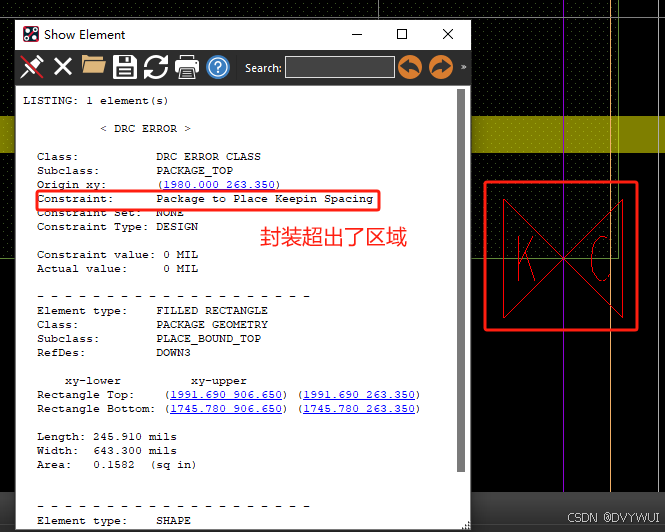665x532 pixels.
Task: Click the X close-listing toolbar icon
Action: (63, 67)
